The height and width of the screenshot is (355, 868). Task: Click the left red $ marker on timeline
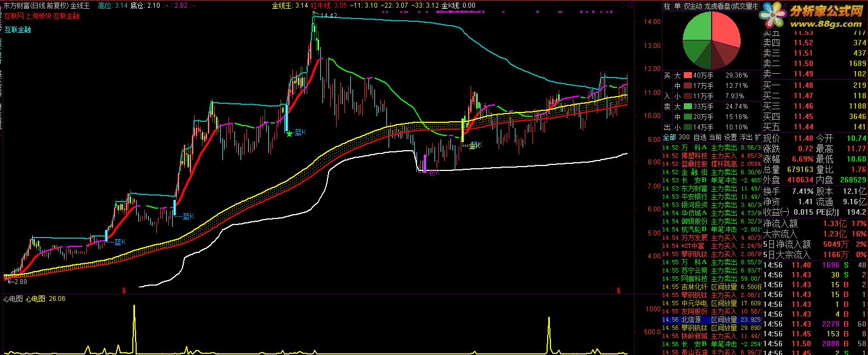124,292
